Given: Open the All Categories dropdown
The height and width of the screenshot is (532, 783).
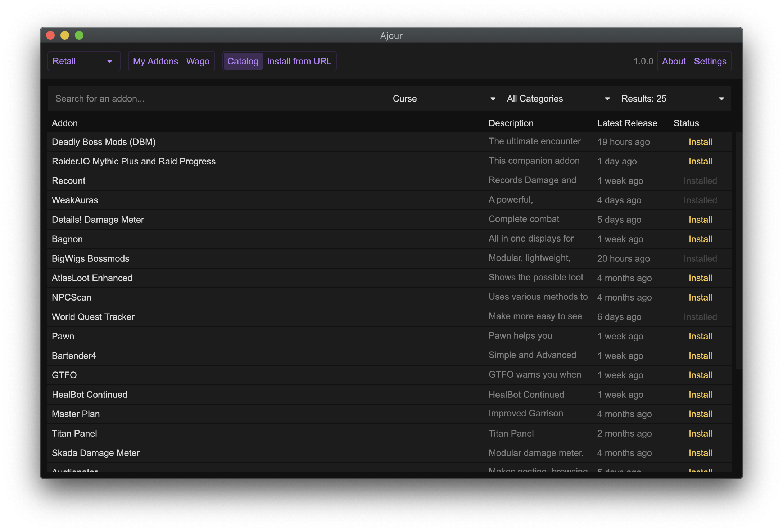Looking at the screenshot, I should [559, 99].
